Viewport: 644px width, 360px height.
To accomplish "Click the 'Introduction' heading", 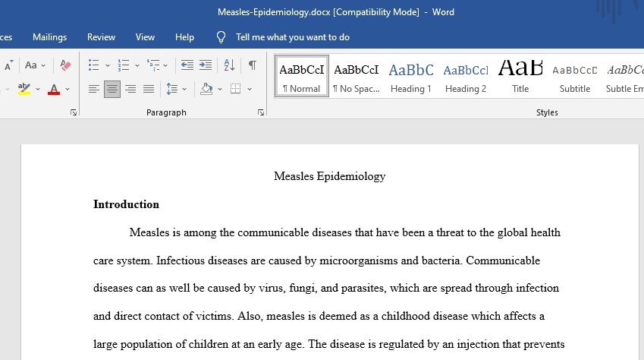I will pos(126,204).
